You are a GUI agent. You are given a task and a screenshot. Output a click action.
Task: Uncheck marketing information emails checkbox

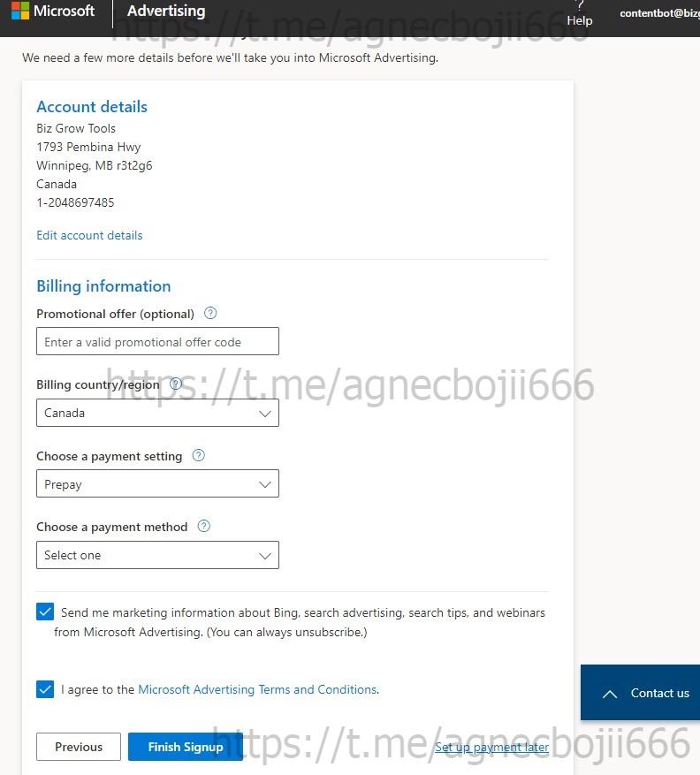click(45, 612)
